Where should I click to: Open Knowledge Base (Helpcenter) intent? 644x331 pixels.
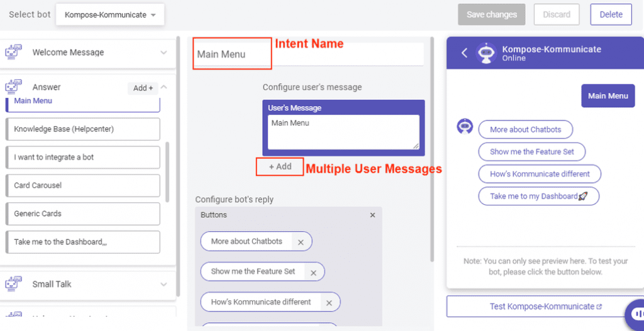point(83,129)
